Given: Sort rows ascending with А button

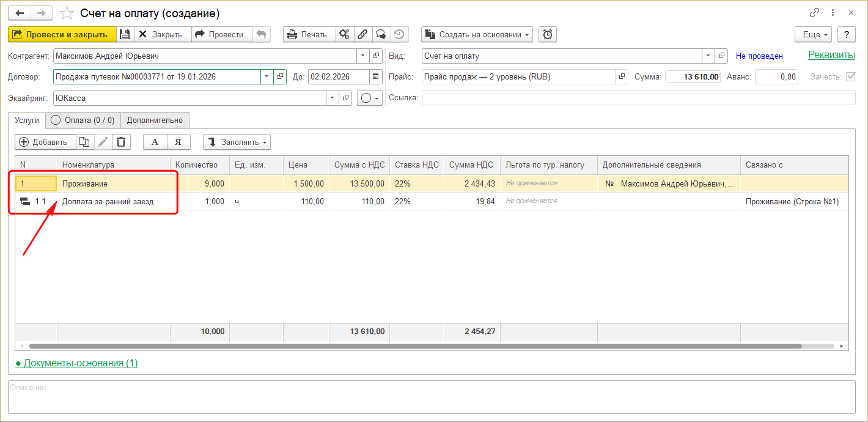Looking at the screenshot, I should tap(155, 142).
